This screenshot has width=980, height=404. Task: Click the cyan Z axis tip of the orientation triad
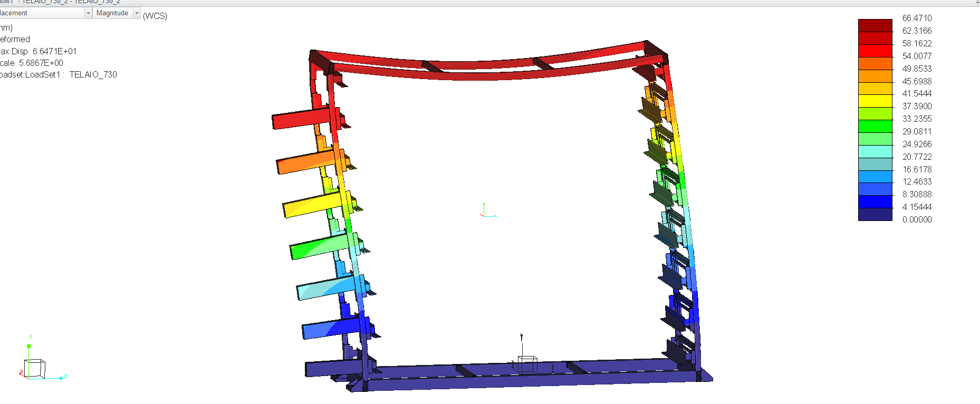coord(61,378)
